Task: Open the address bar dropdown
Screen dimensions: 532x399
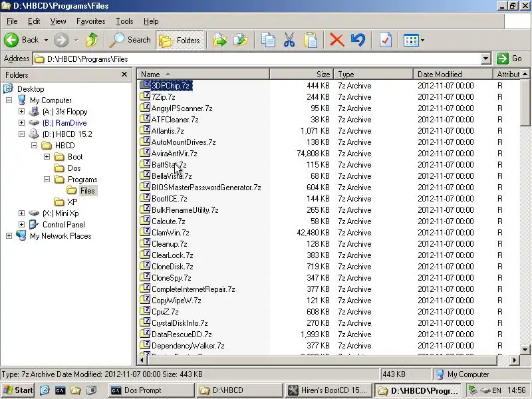Action: [x=486, y=59]
